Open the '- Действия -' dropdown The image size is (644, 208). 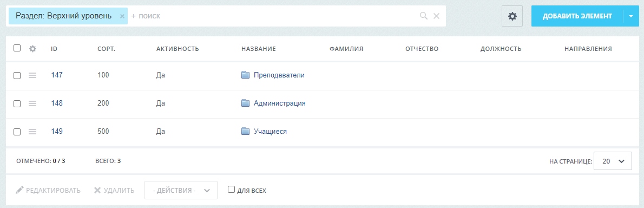coord(181,190)
